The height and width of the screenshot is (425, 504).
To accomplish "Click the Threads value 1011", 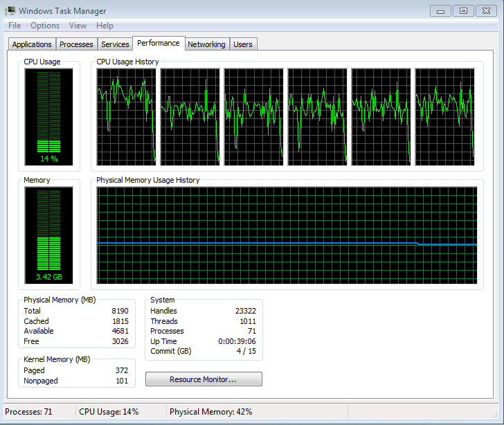I will pos(248,321).
